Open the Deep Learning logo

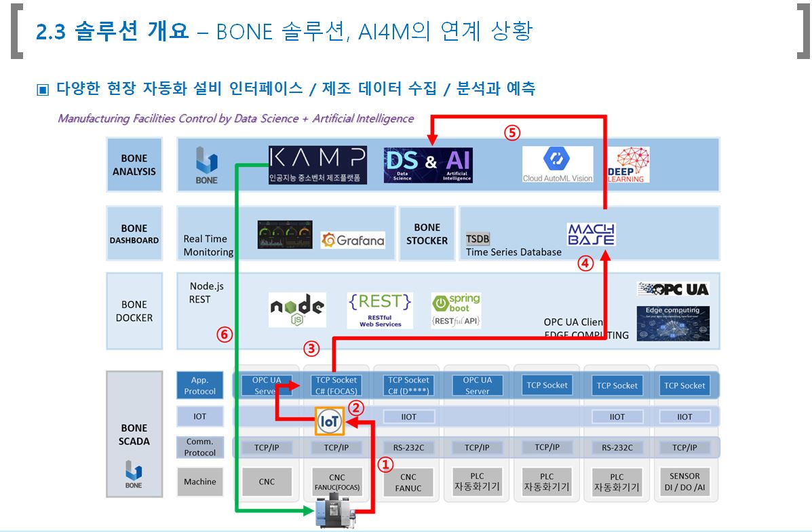[x=628, y=165]
